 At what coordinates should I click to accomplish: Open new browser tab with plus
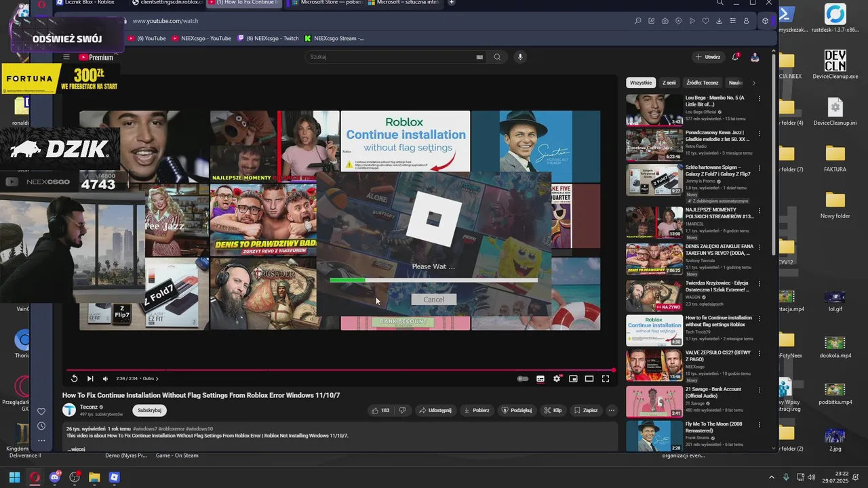pos(452,3)
